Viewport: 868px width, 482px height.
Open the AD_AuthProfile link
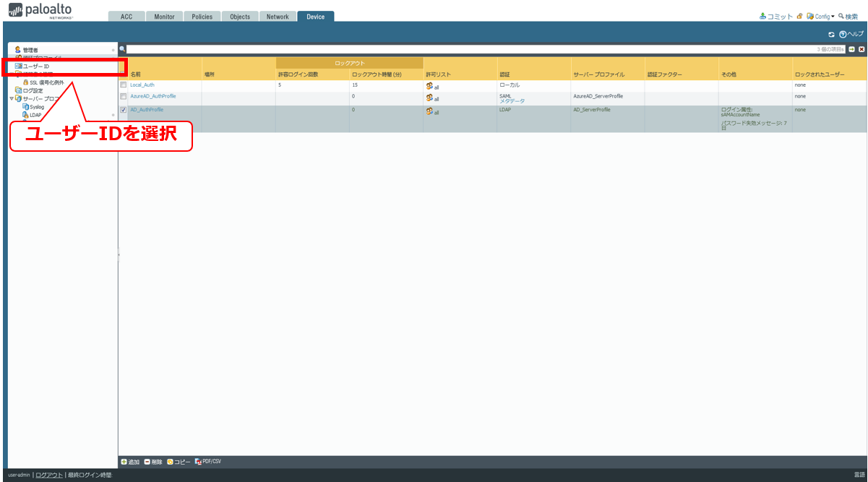147,110
